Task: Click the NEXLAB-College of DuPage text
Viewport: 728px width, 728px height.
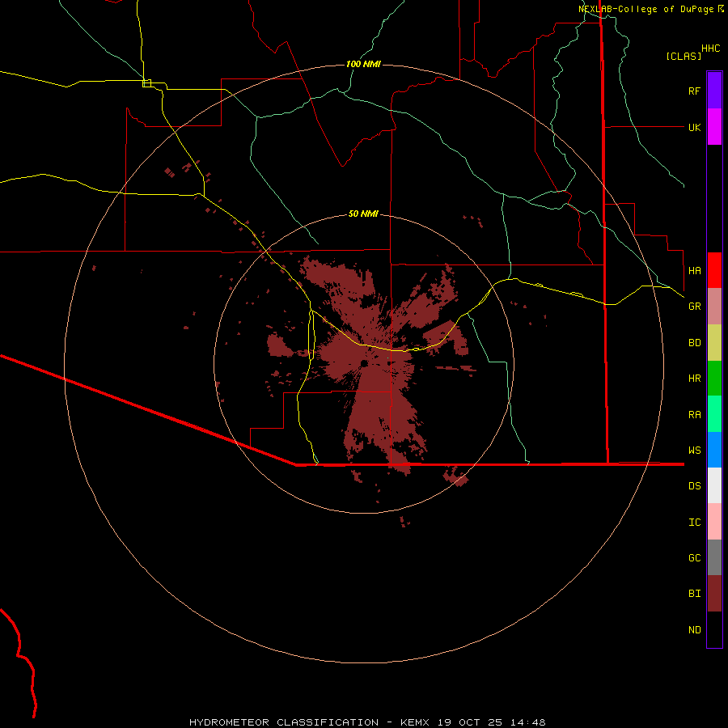Action: coord(645,9)
